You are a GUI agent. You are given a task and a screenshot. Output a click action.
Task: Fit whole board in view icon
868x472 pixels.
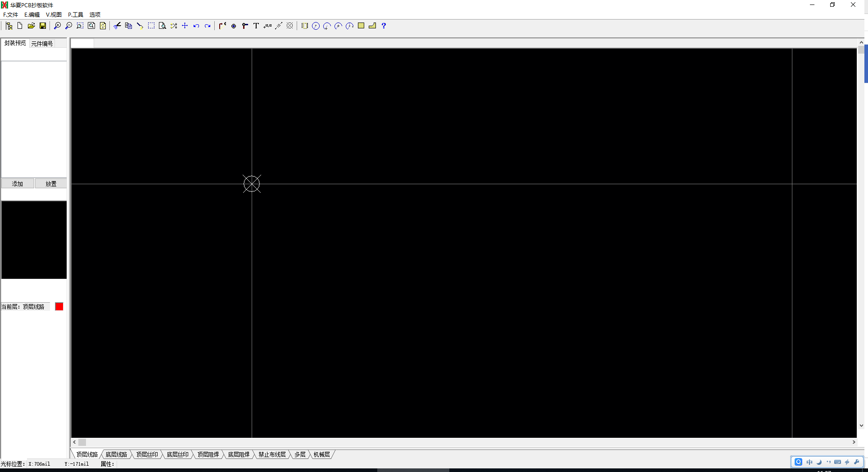click(x=91, y=26)
